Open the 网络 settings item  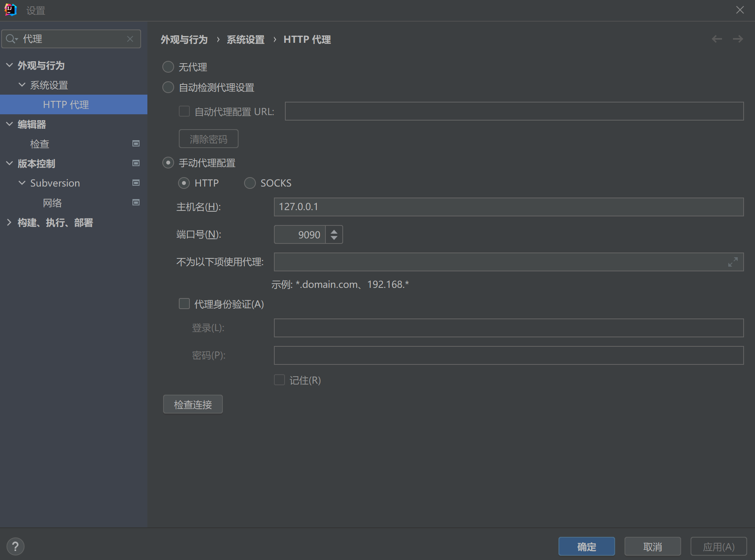coord(52,203)
